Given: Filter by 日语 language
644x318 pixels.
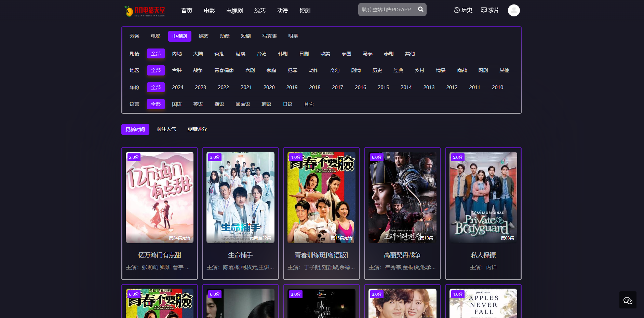Looking at the screenshot, I should tap(287, 104).
